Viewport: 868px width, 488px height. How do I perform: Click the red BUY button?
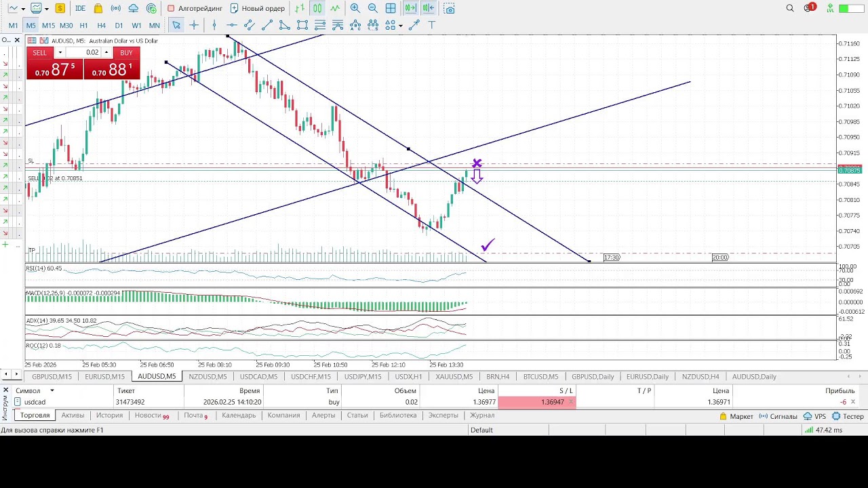pyautogui.click(x=112, y=63)
